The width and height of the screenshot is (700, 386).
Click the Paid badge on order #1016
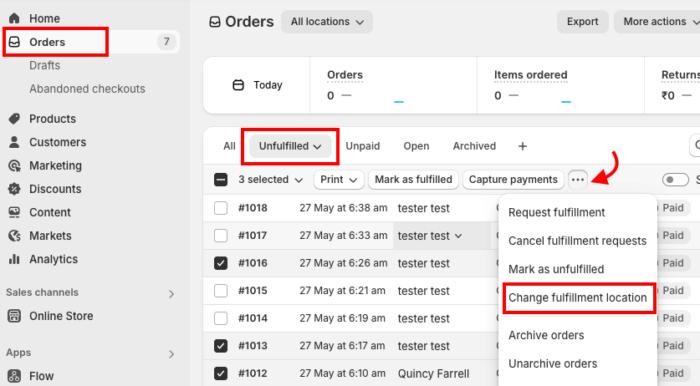(672, 263)
